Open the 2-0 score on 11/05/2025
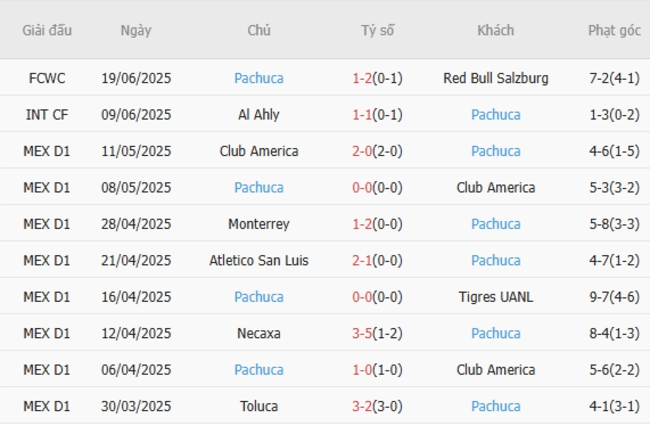Viewport: 650px width, 426px height. click(x=362, y=151)
